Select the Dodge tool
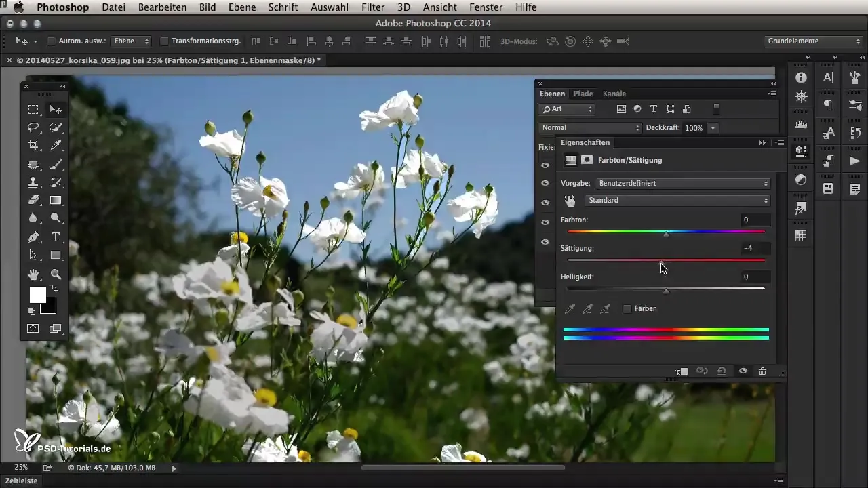868x488 pixels. tap(56, 219)
